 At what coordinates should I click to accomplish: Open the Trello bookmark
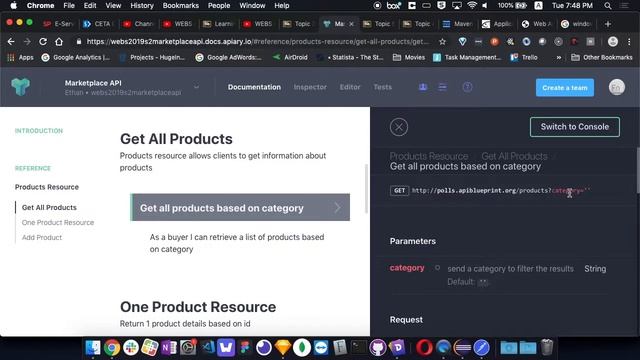(x=524, y=58)
